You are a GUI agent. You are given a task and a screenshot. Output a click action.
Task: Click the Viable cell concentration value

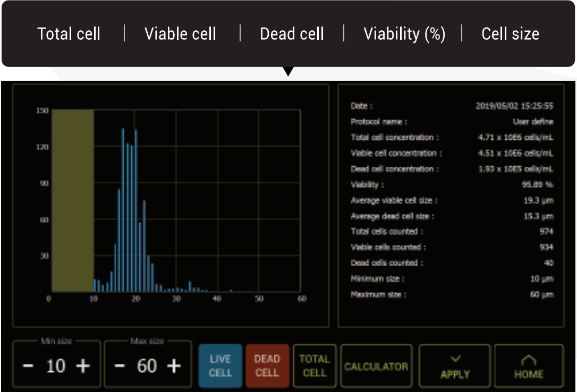[x=515, y=153]
